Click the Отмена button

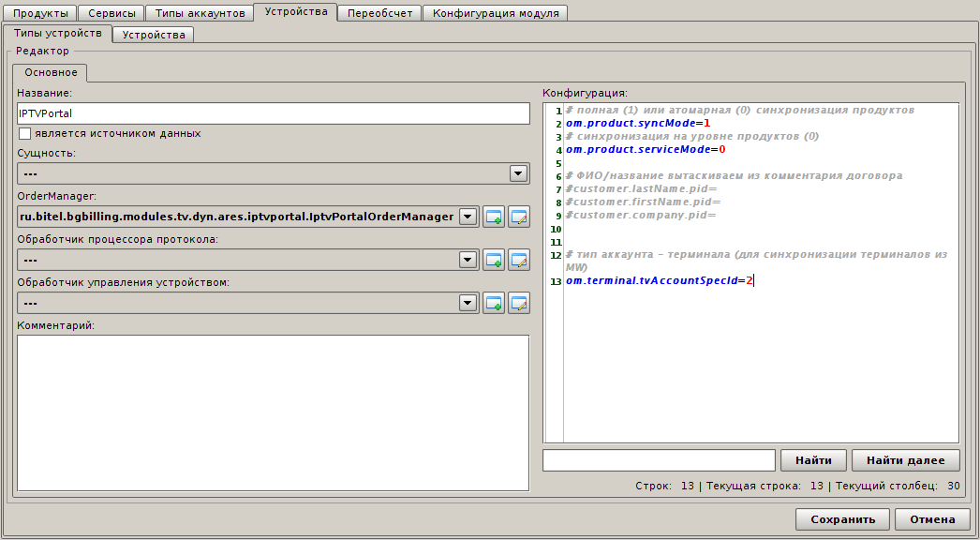coord(932,519)
